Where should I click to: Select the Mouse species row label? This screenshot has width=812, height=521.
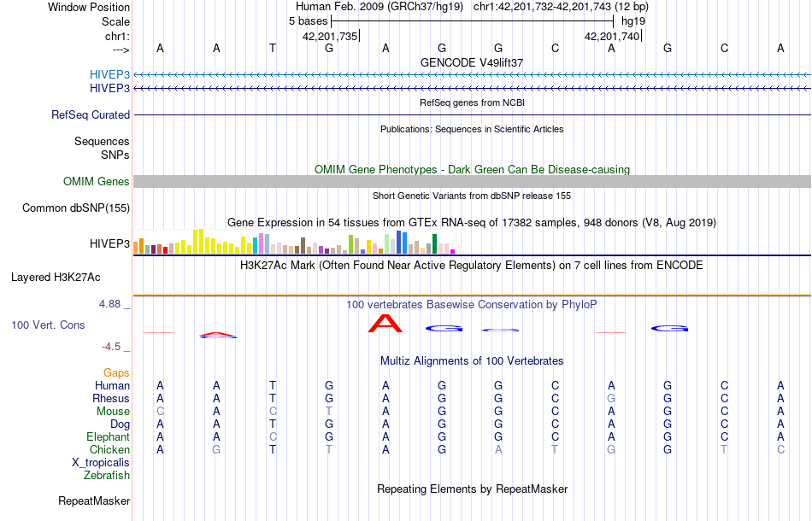point(113,412)
